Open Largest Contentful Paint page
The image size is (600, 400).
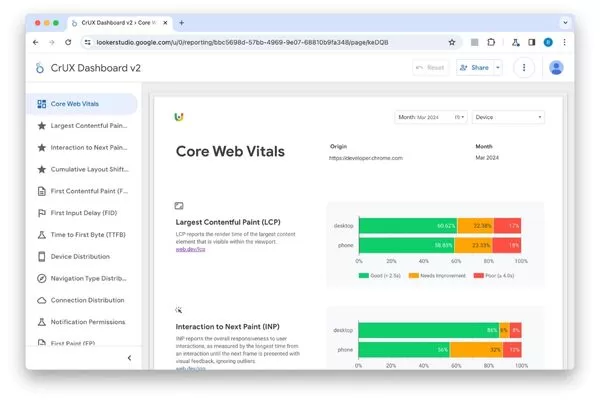click(x=82, y=126)
